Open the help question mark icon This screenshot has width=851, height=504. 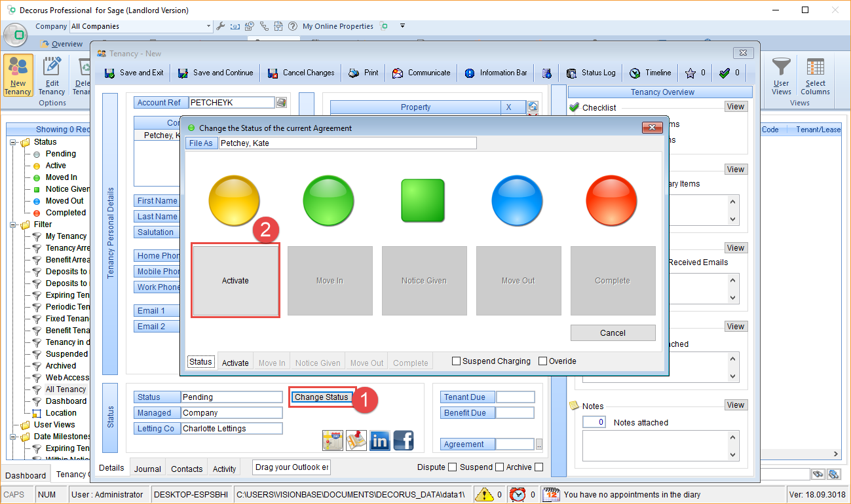point(292,26)
